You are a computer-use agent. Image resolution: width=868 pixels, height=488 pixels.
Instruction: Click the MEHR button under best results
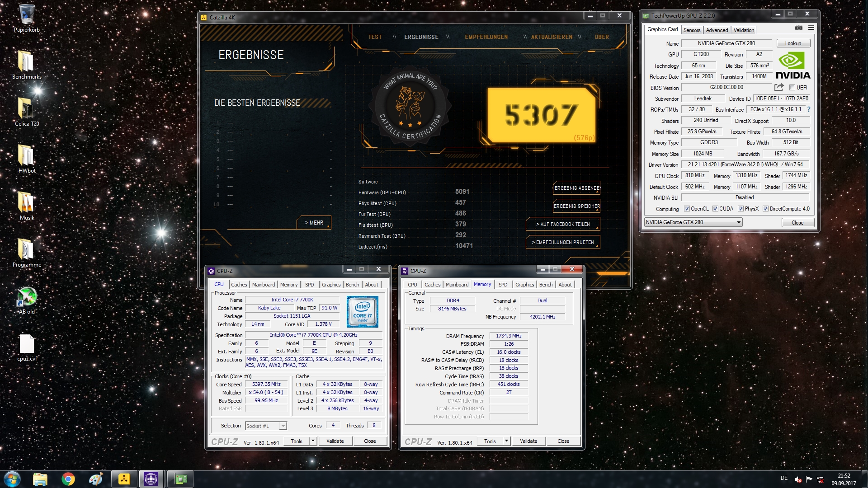click(x=314, y=223)
